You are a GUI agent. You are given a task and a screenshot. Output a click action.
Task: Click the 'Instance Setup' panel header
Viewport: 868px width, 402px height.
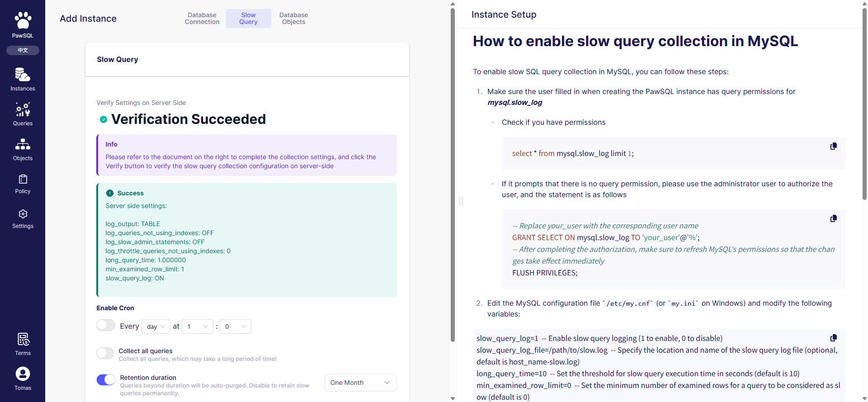point(504,14)
